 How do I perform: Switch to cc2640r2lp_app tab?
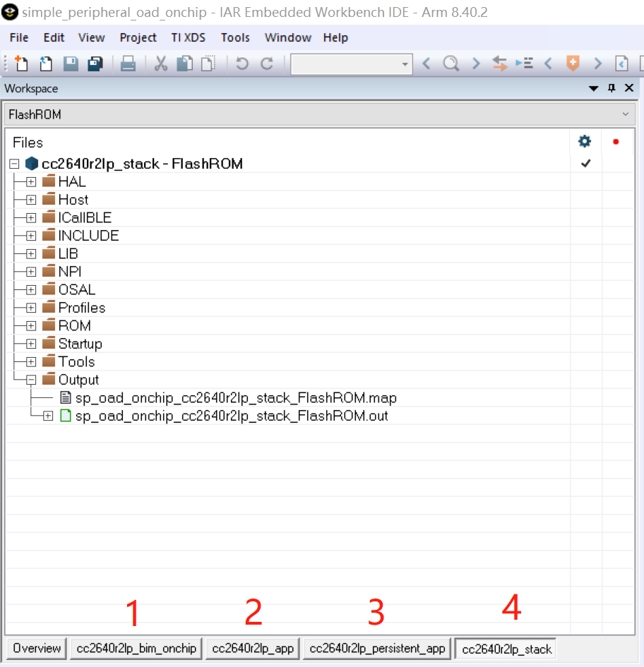coord(253,648)
